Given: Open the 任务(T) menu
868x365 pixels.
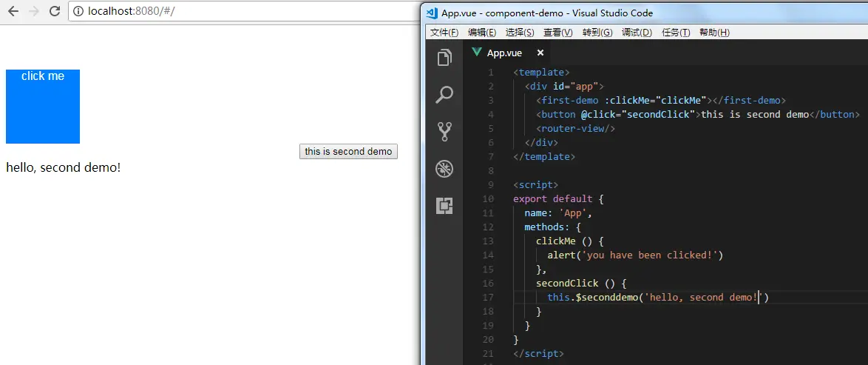Looking at the screenshot, I should 676,33.
